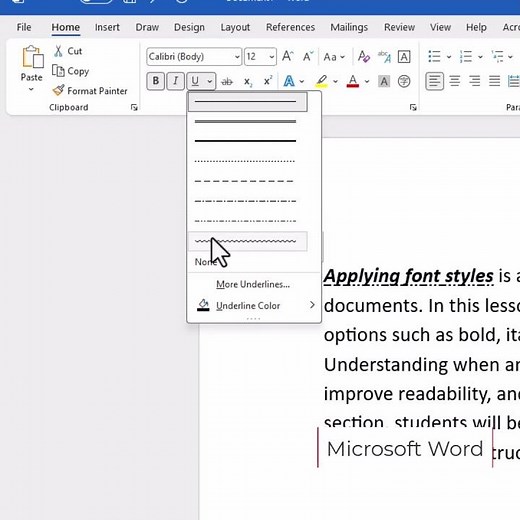The height and width of the screenshot is (520, 520).
Task: Click the Clear All Formatting icon
Action: tap(364, 56)
